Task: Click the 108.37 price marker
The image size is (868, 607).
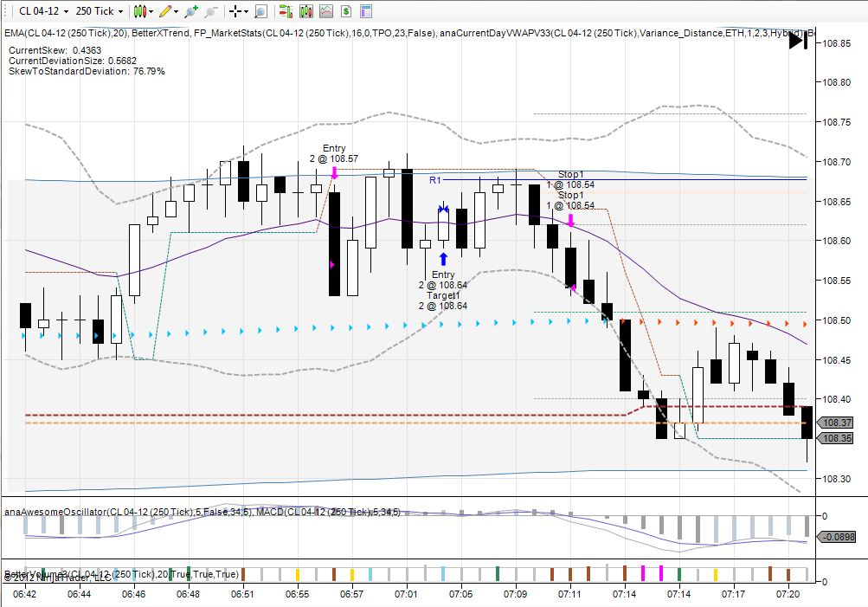Action: pyautogui.click(x=835, y=423)
